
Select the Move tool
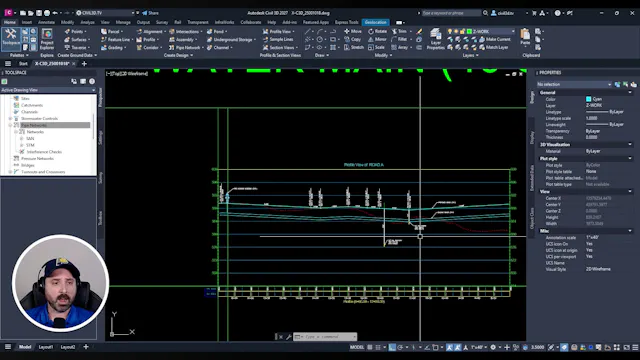click(353, 31)
